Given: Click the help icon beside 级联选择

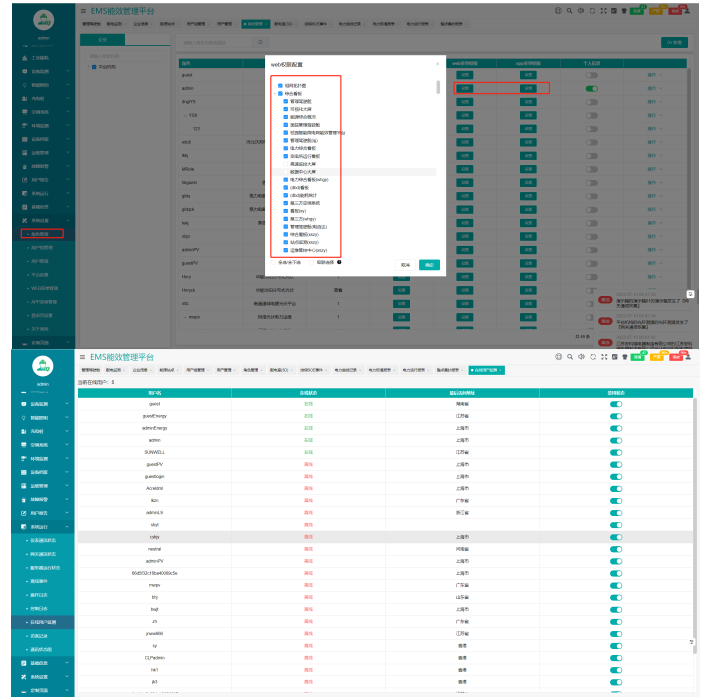Looking at the screenshot, I should click(x=340, y=262).
